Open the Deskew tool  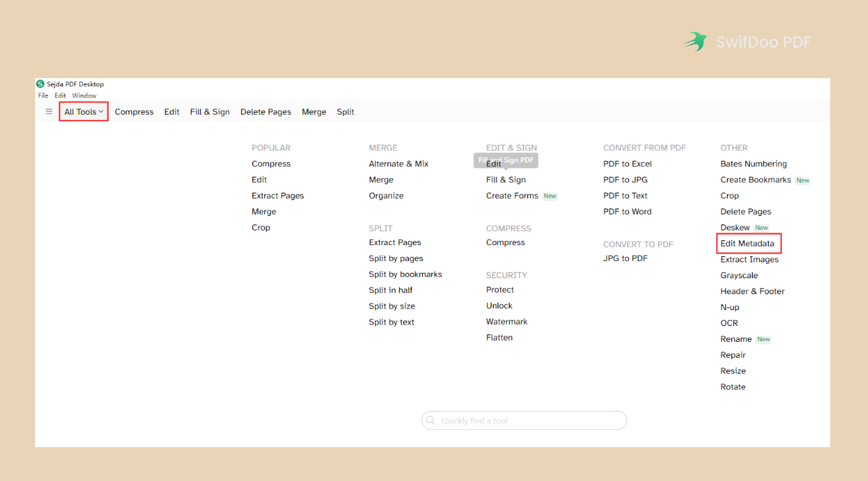pos(735,227)
